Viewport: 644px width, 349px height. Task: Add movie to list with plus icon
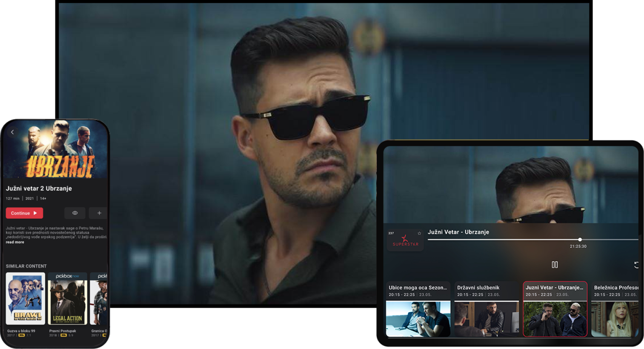[x=99, y=213]
